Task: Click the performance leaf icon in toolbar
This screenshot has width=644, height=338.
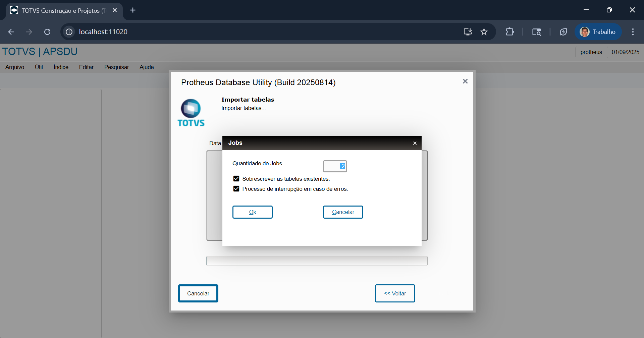Action: click(563, 32)
